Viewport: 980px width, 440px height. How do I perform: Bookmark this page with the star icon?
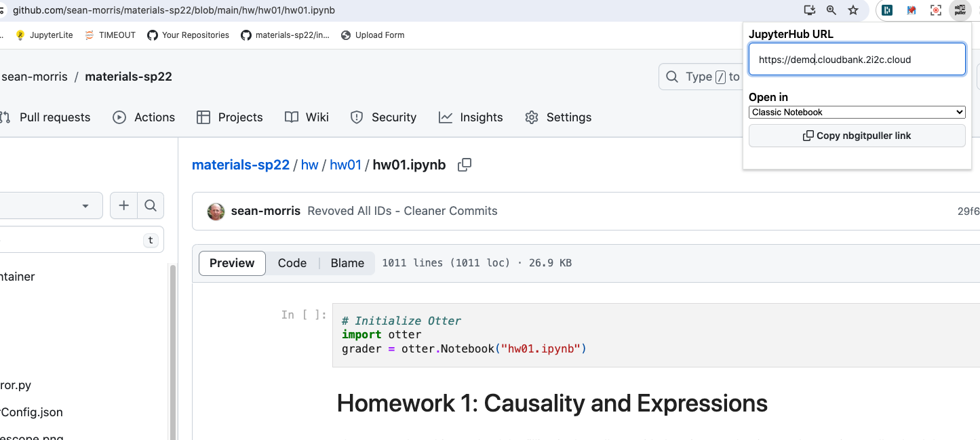853,10
